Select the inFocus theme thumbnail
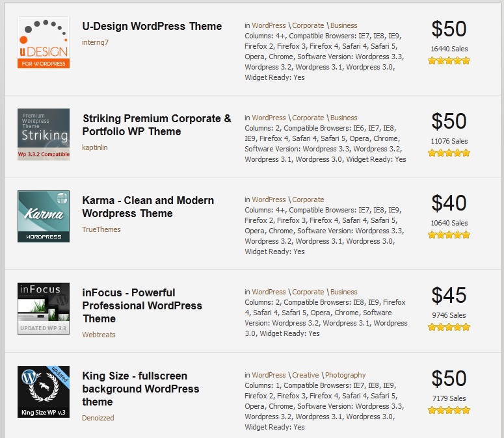Screen dimensions: 504x438 point(44,309)
